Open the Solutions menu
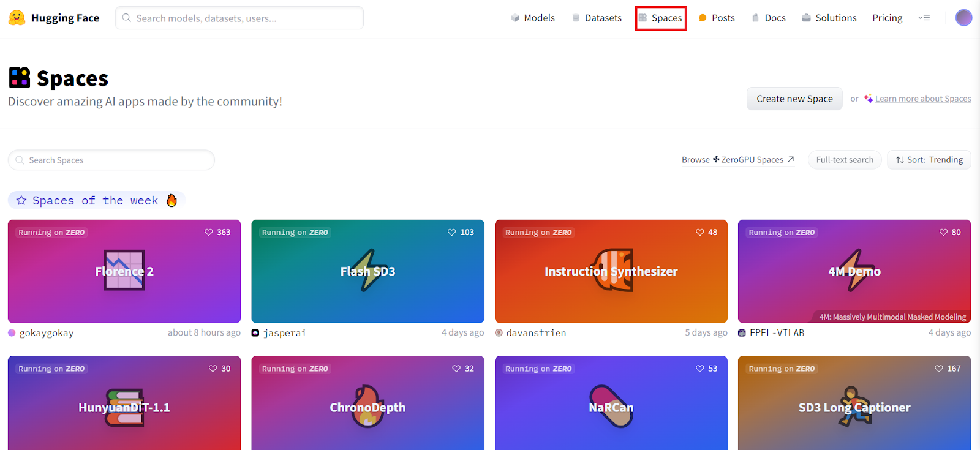This screenshot has width=980, height=450. (829, 18)
